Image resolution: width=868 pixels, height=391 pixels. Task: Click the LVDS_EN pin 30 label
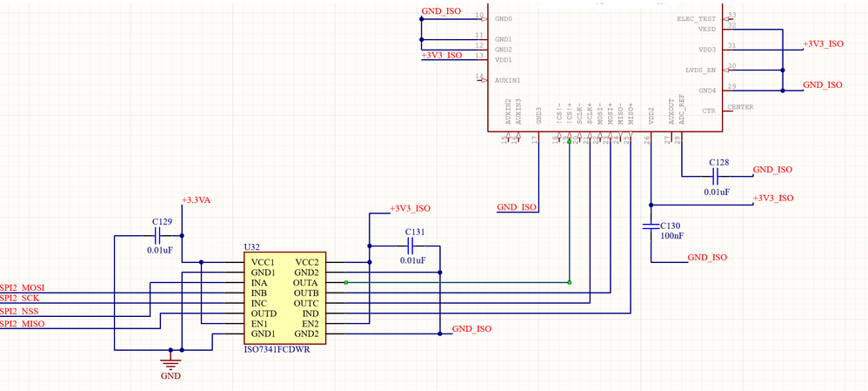[x=700, y=71]
